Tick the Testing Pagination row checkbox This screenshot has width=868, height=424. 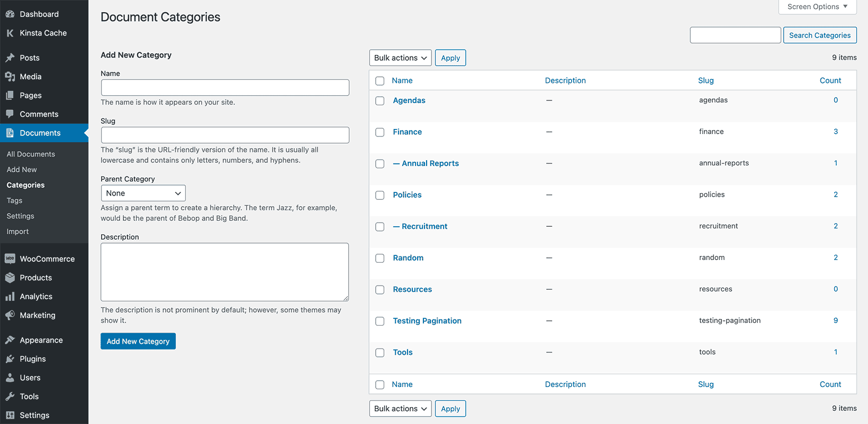[379, 321]
